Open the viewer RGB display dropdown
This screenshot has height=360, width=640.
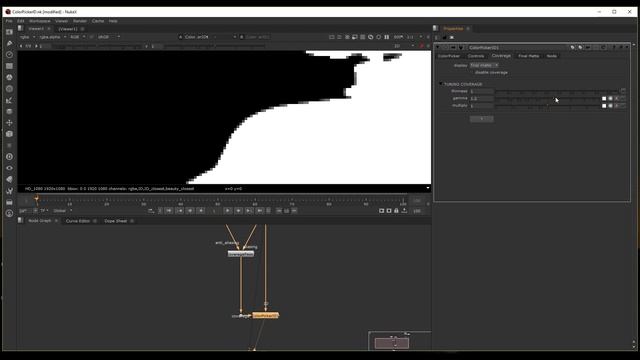78,37
